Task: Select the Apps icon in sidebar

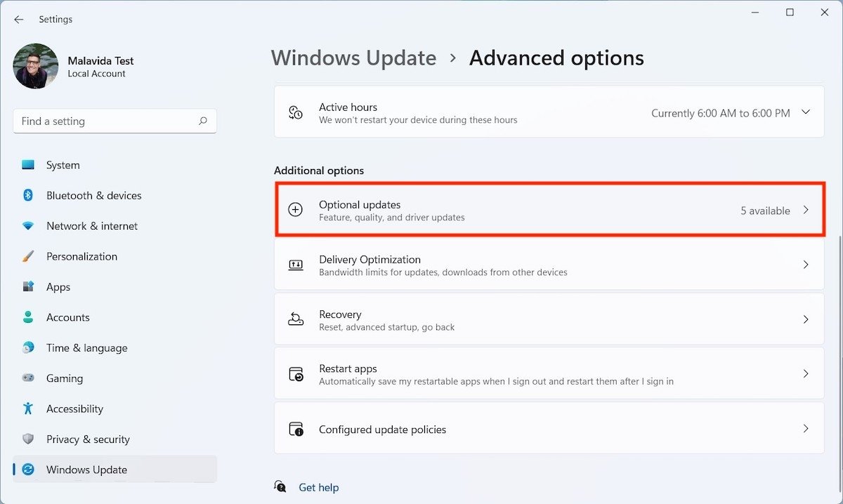Action: [28, 287]
